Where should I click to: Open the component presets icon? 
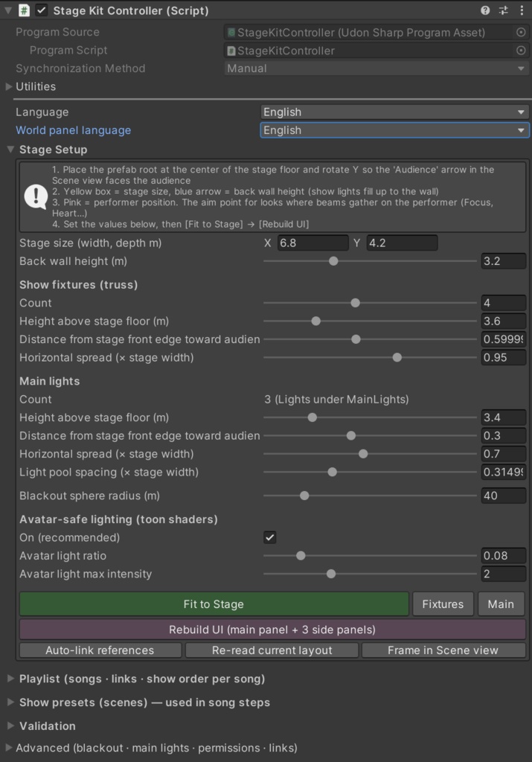503,10
